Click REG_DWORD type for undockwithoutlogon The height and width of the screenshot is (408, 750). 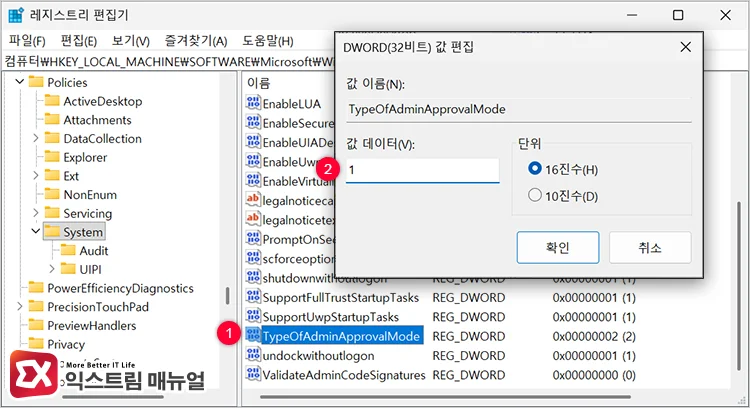click(469, 356)
